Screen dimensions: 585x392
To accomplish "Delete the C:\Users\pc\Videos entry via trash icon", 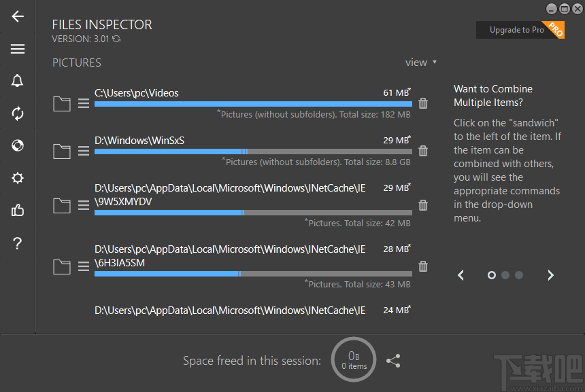I will click(x=422, y=103).
